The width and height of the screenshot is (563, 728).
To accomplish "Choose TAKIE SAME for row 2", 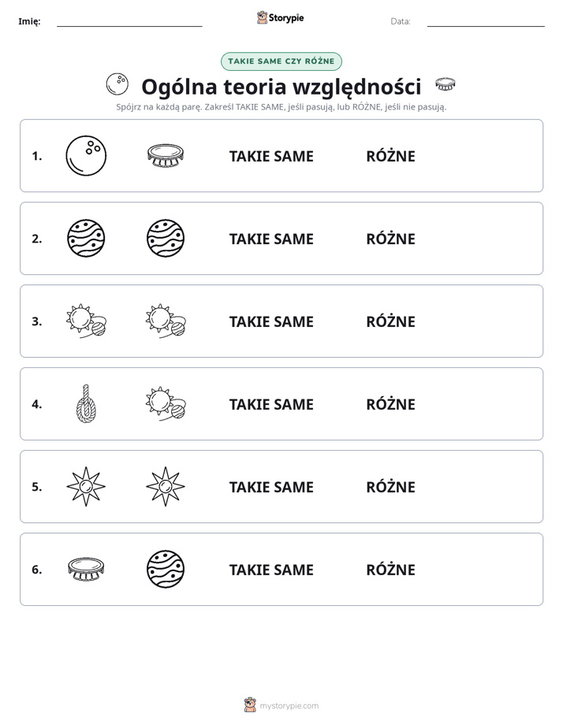I will click(x=271, y=239).
